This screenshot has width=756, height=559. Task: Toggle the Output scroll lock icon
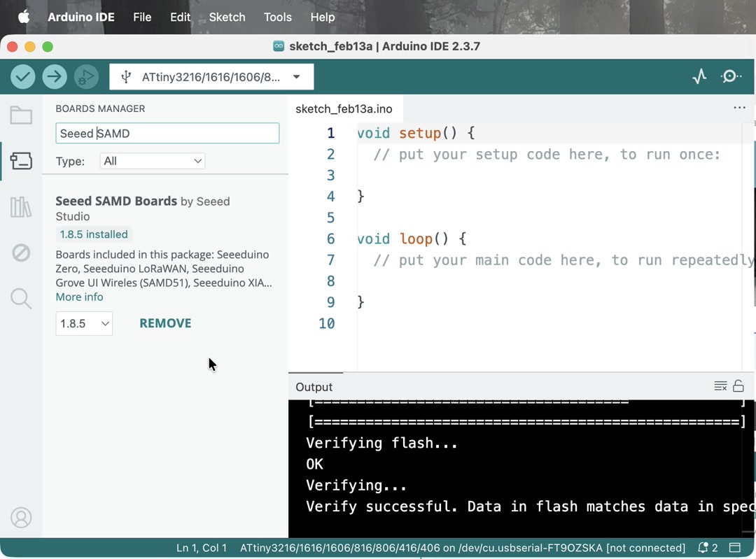[738, 386]
